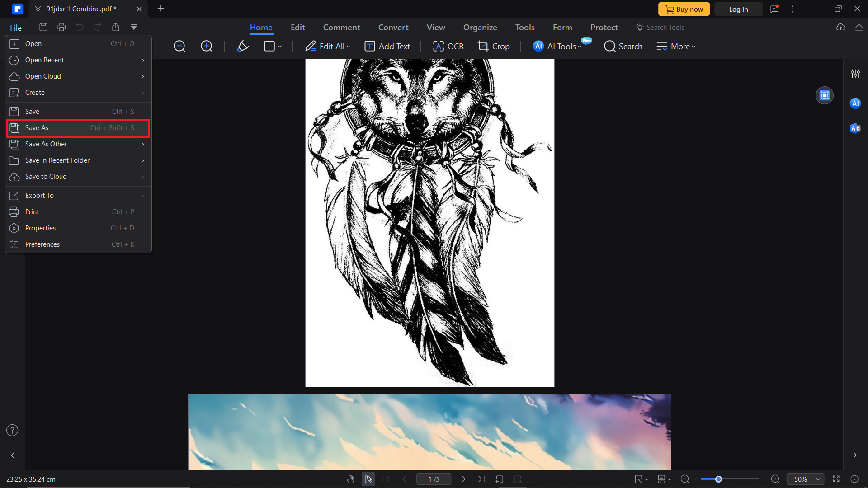Switch to the Organize tab
The height and width of the screenshot is (488, 868).
point(480,28)
